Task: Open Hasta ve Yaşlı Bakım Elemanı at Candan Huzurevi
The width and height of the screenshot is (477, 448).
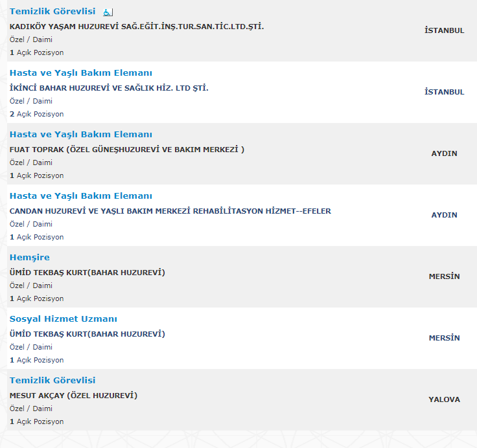Action: 80,196
